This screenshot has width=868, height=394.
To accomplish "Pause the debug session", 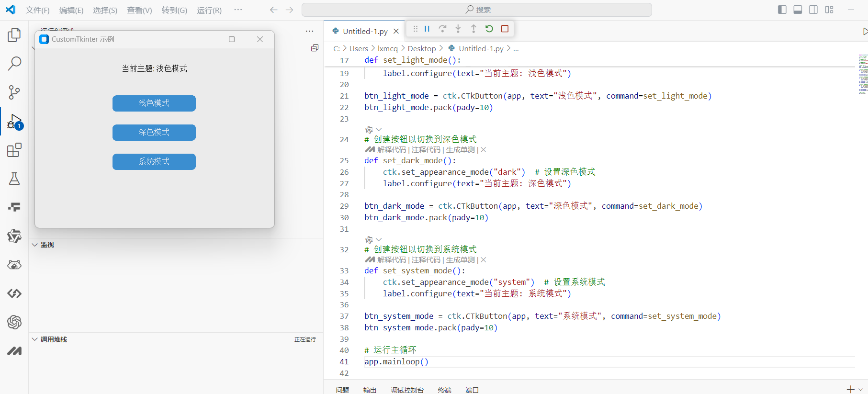I will coord(427,29).
